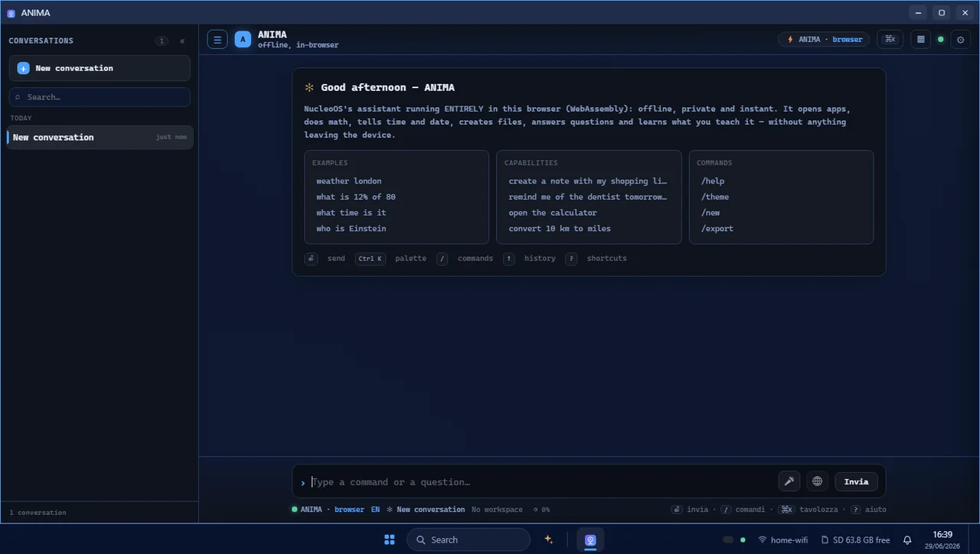This screenshot has height=554, width=980.
Task: Click the up-arrow history key hint
Action: (x=508, y=259)
